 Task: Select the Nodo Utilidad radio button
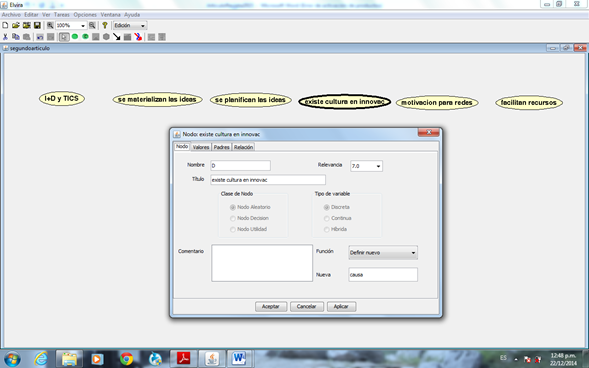233,229
